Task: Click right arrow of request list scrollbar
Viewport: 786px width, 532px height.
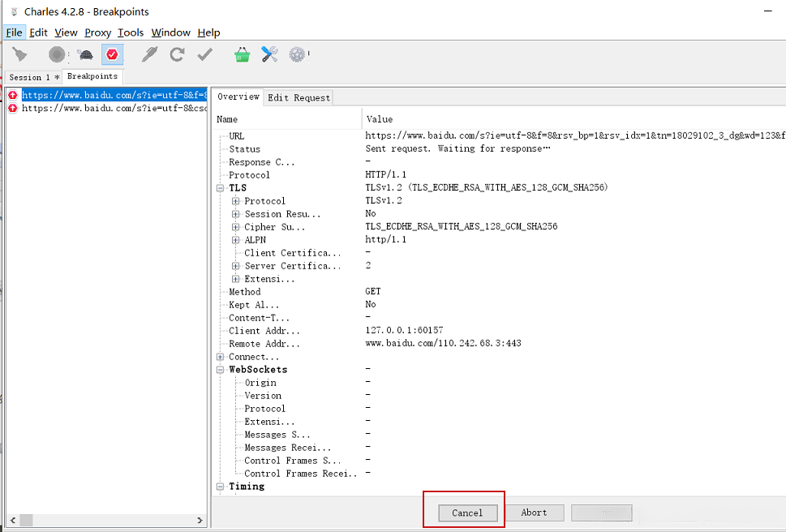Action: (x=200, y=520)
